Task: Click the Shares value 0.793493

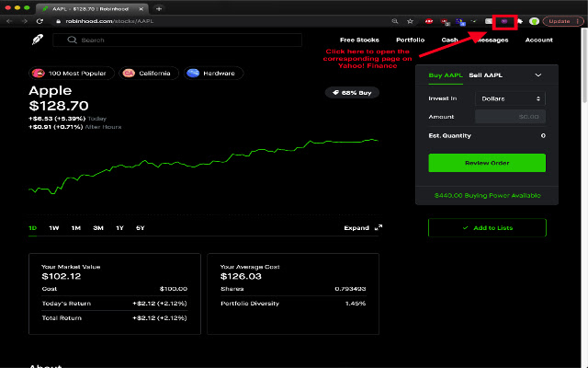Action: coord(350,289)
